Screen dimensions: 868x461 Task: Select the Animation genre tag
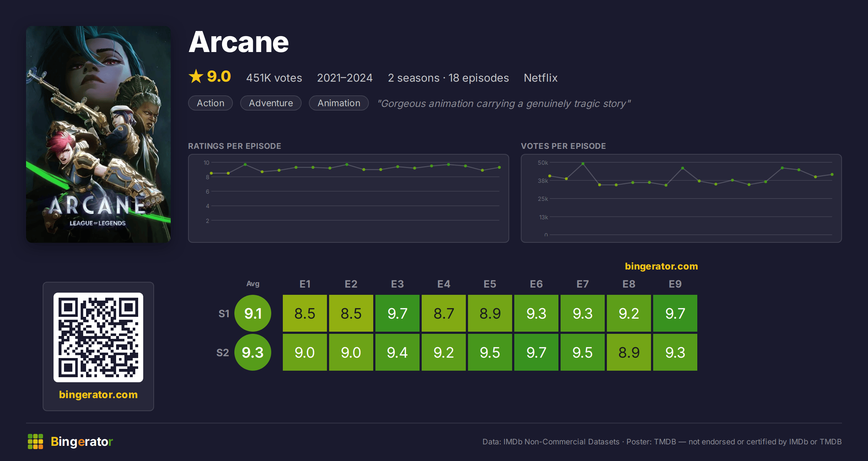coord(339,103)
